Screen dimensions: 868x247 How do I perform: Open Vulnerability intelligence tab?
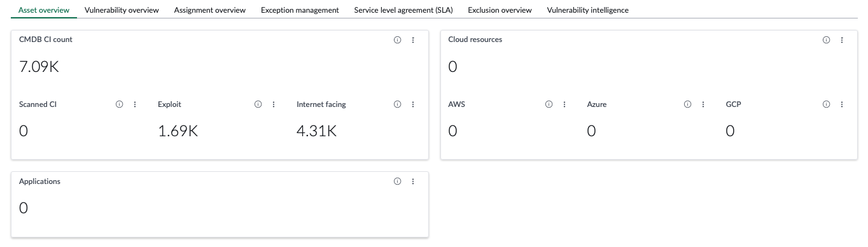pos(587,10)
